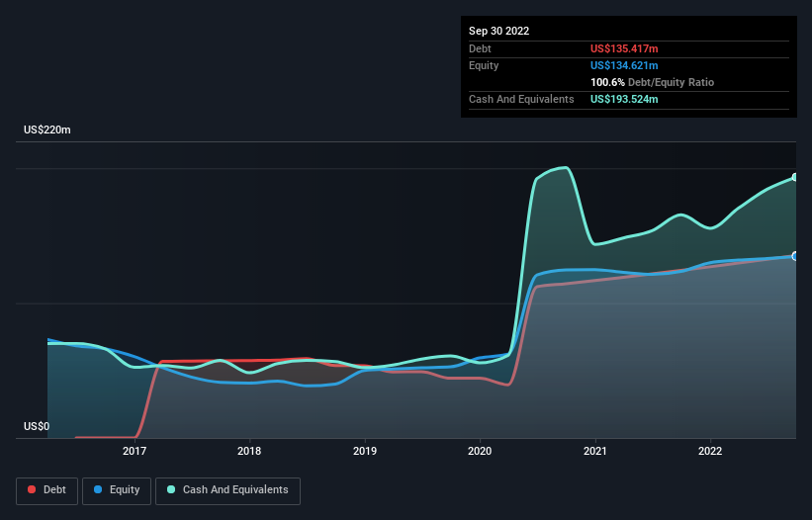812x520 pixels.
Task: Toggle Cash And Equivalents legend button
Action: (227, 490)
